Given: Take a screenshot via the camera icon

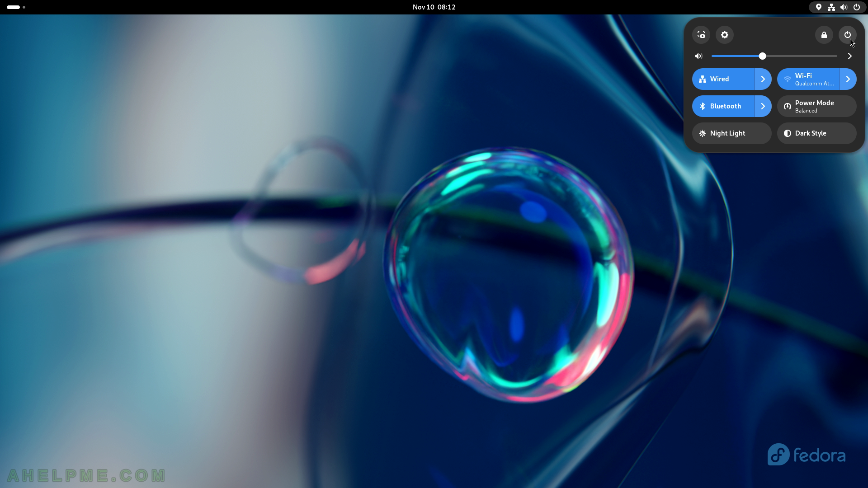Looking at the screenshot, I should click(x=701, y=35).
